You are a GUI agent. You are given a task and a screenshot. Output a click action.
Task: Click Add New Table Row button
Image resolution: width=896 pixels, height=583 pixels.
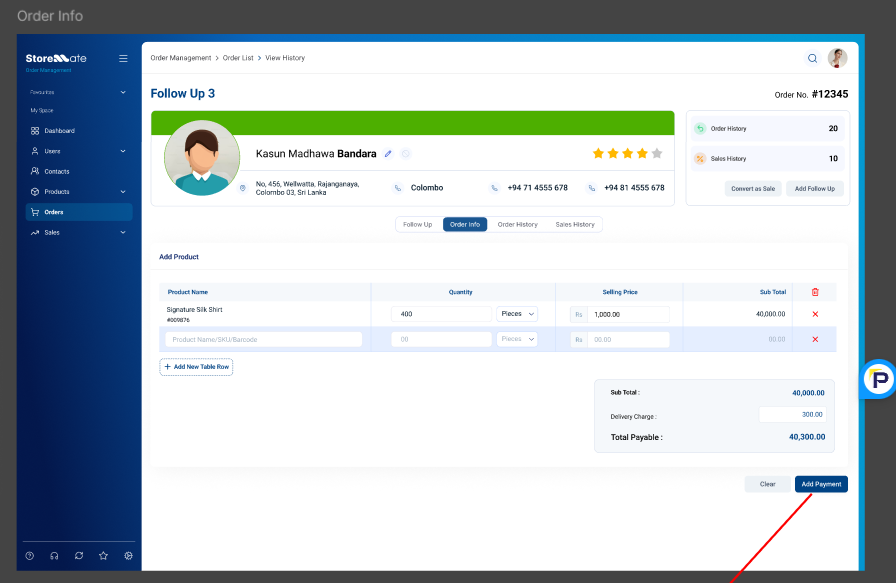[x=196, y=367]
